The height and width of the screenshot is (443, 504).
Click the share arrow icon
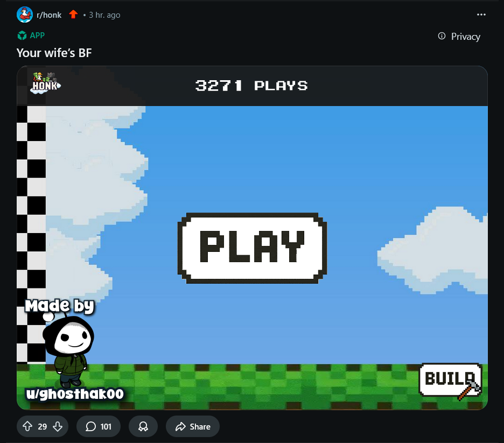180,427
